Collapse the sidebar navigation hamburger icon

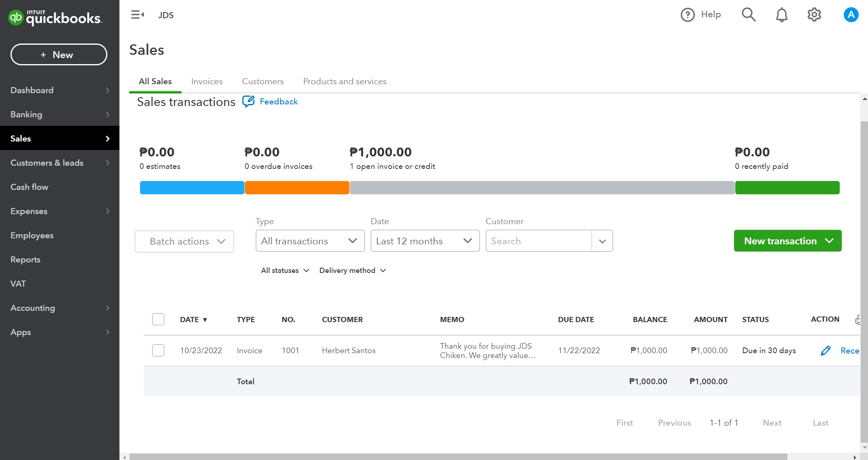137,15
